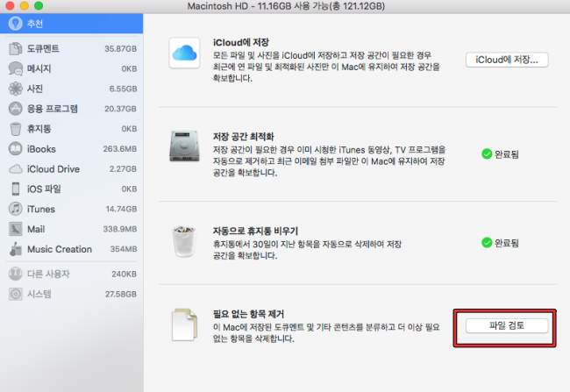The image size is (570, 392).
Task: Click green checkmark beside 자동으로 휴지통 비우기
Action: pos(487,243)
